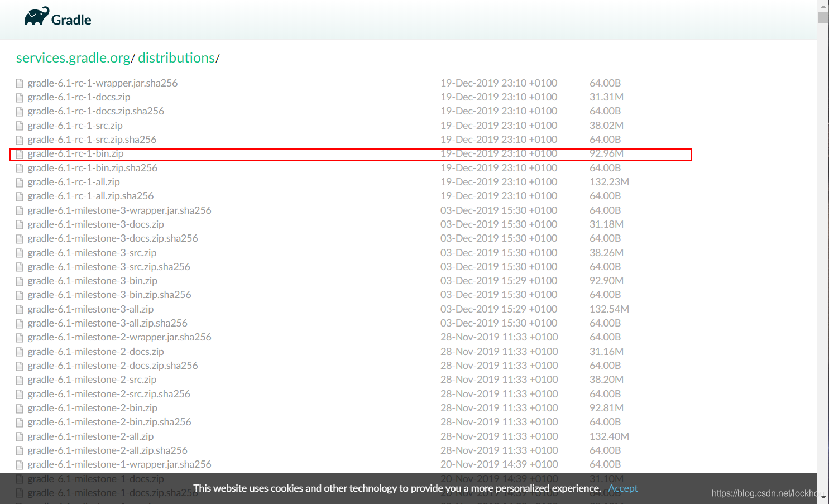
Task: Click file icon beside gradle-6.1-milestone-2-all.zip
Action: pyautogui.click(x=20, y=437)
